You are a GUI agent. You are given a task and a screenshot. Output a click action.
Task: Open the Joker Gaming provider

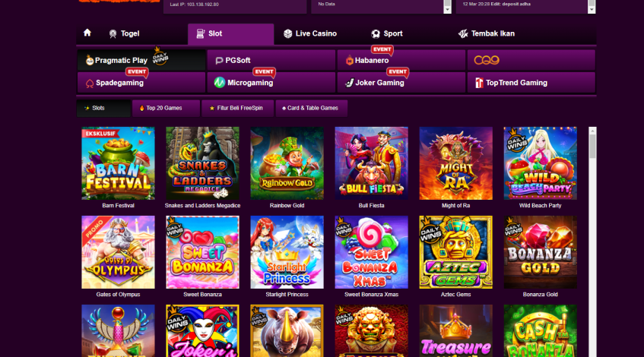coord(401,83)
